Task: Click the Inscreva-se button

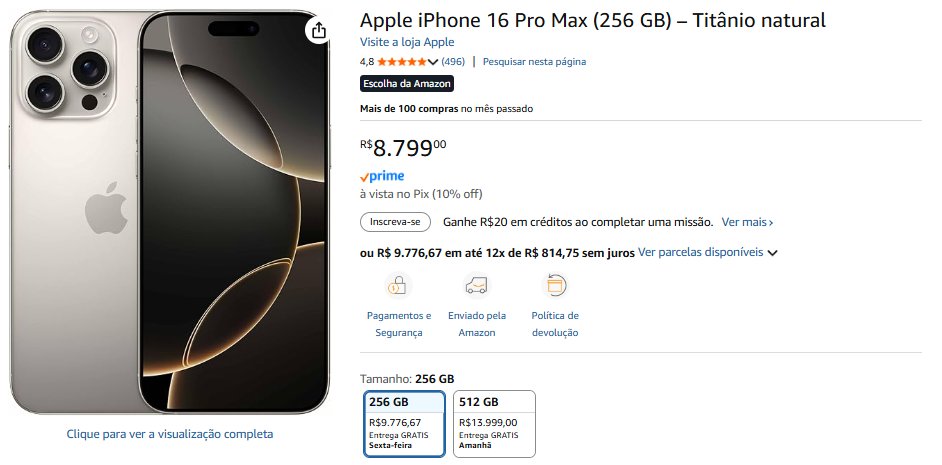Action: click(395, 222)
